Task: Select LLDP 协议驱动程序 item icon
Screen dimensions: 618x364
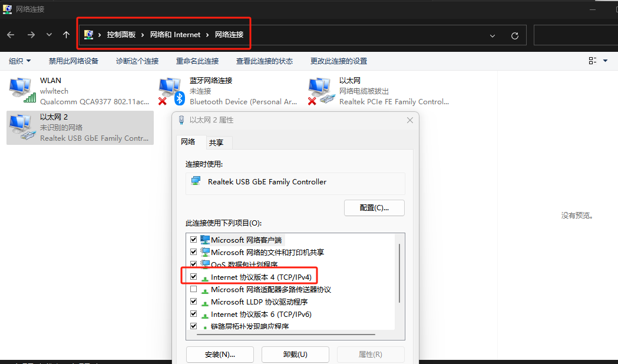Action: coord(204,303)
